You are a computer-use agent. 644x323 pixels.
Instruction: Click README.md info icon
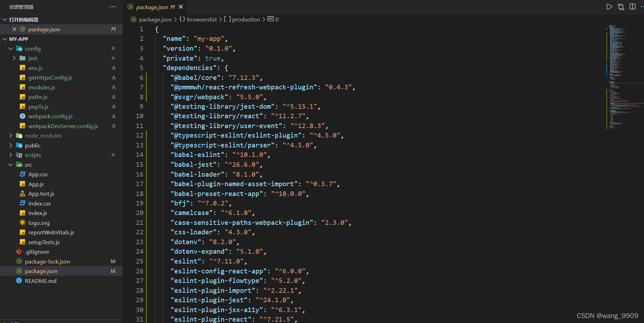point(19,281)
